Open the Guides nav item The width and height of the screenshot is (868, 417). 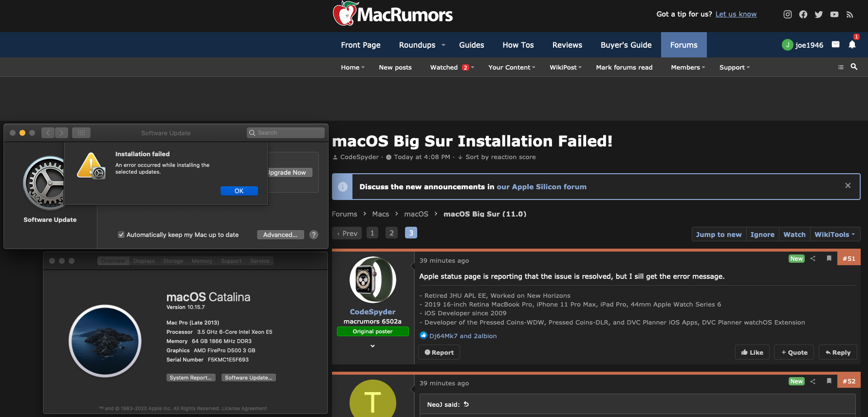pos(471,45)
